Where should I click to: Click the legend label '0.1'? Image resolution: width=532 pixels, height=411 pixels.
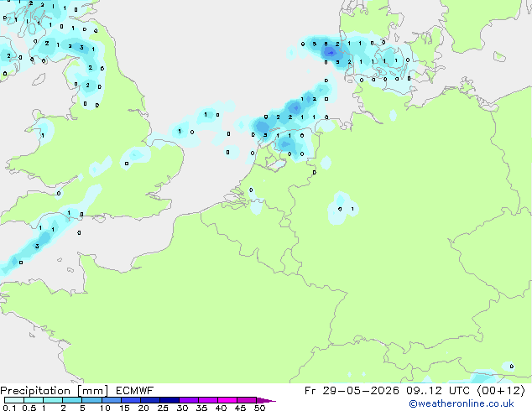coord(9,408)
